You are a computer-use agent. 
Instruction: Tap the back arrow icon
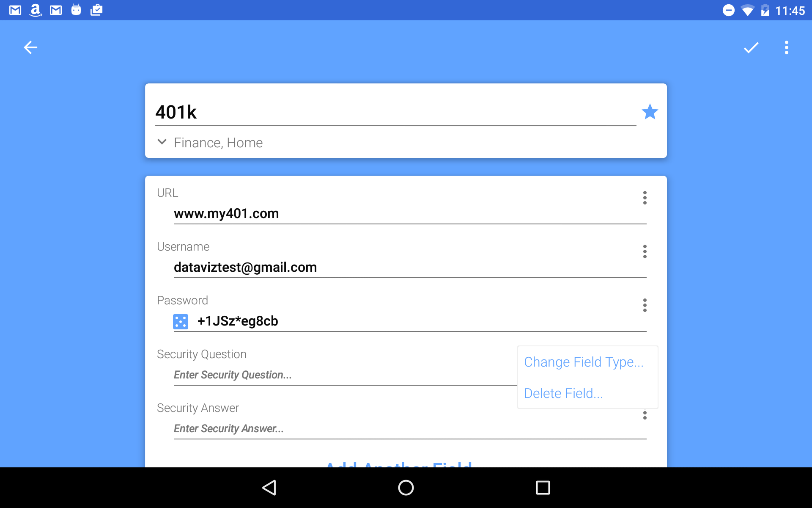[x=30, y=47]
